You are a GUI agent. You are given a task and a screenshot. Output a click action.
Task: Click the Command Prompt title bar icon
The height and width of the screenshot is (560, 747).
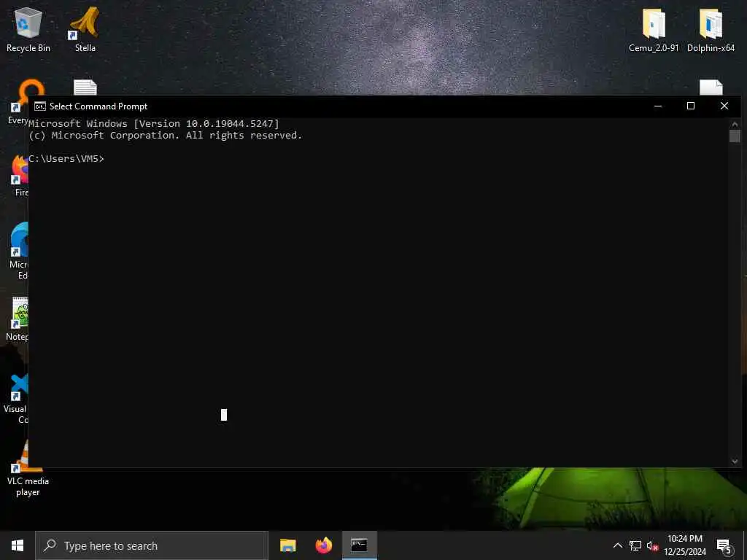[x=40, y=106]
